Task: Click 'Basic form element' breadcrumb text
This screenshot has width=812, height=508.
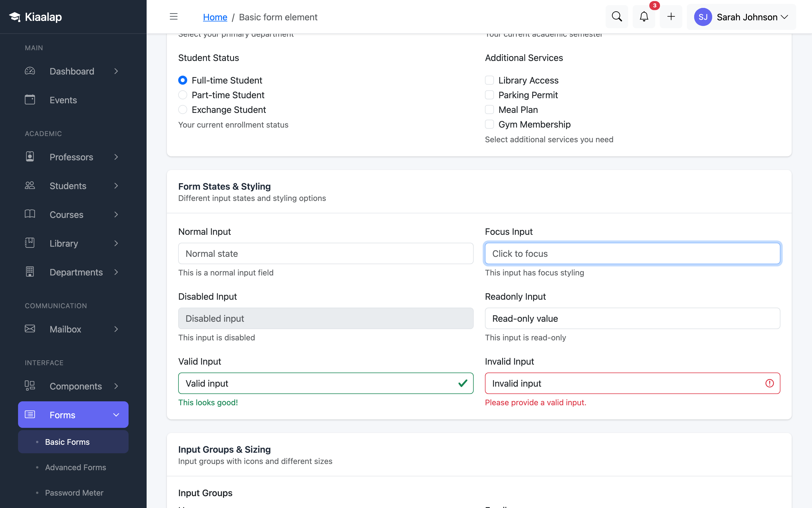Action: [278, 17]
